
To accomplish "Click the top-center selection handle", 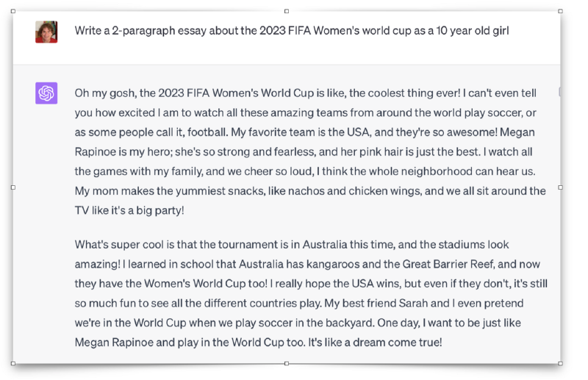I will point(287,11).
